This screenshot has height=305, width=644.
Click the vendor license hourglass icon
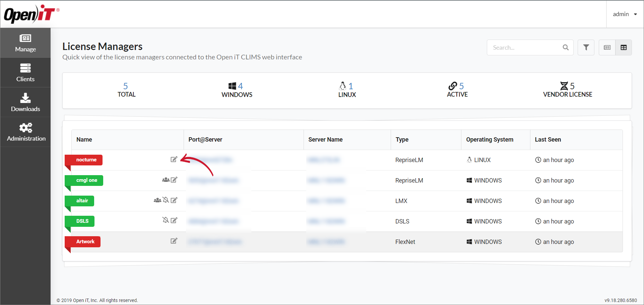pyautogui.click(x=564, y=86)
